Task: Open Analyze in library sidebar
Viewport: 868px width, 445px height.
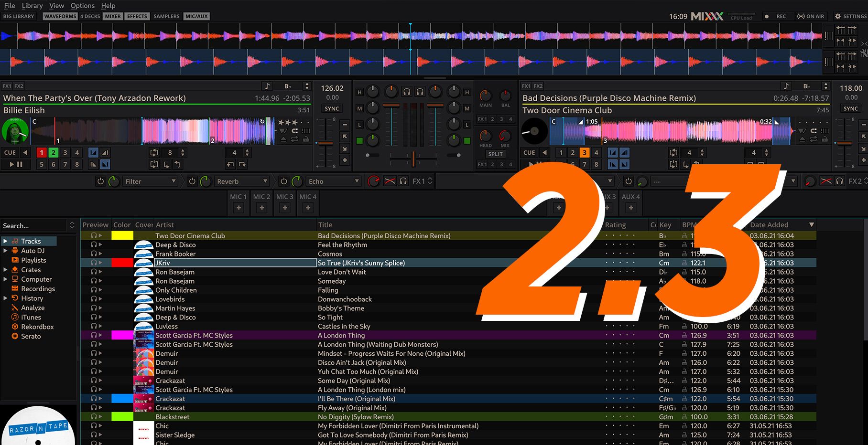Action: (33, 307)
